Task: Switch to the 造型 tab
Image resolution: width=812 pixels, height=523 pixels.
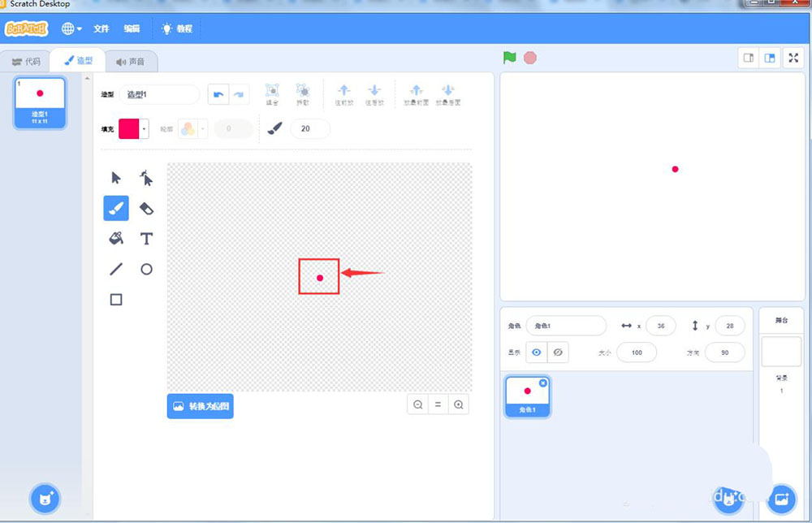Action: [x=78, y=61]
